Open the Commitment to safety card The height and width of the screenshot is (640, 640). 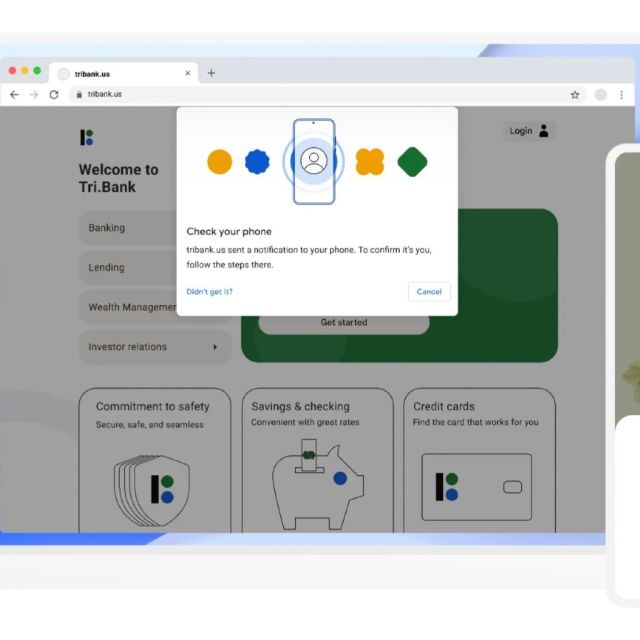click(155, 460)
